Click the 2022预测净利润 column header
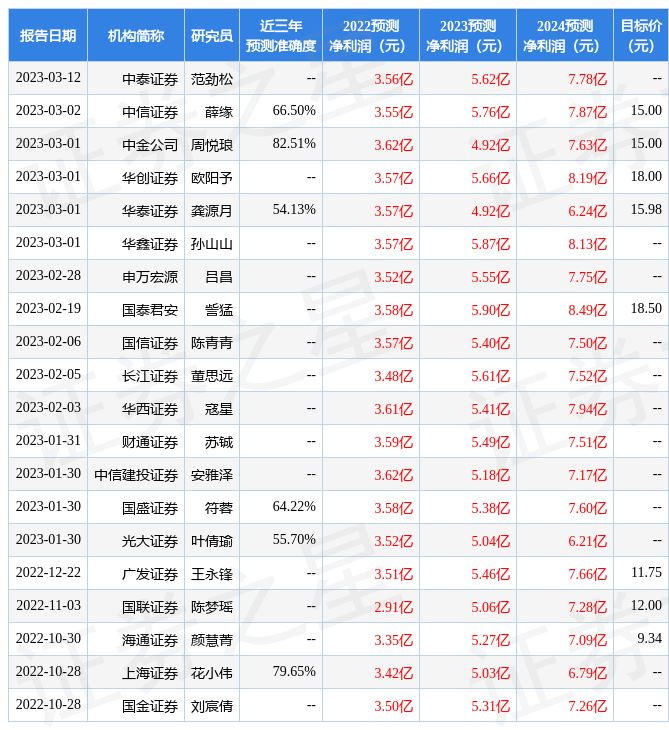Screen dimensions: 669x730 pos(371,35)
